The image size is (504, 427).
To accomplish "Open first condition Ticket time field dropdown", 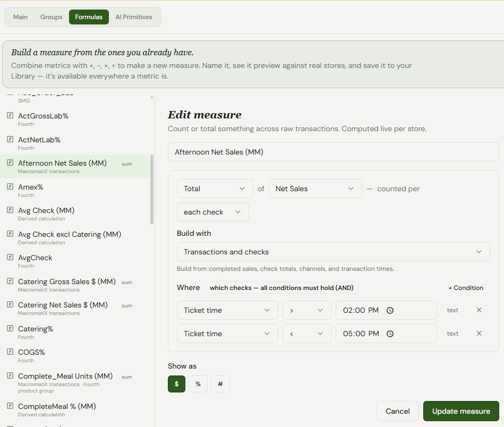I will click(227, 310).
